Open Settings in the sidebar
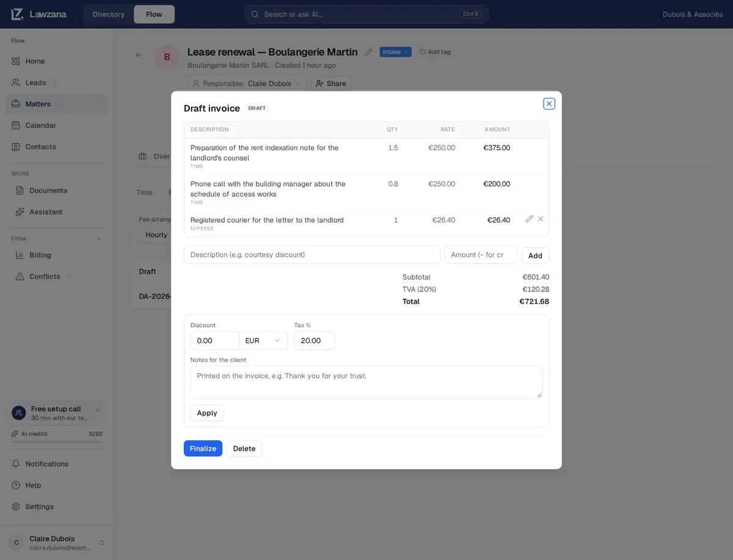 [x=56, y=507]
